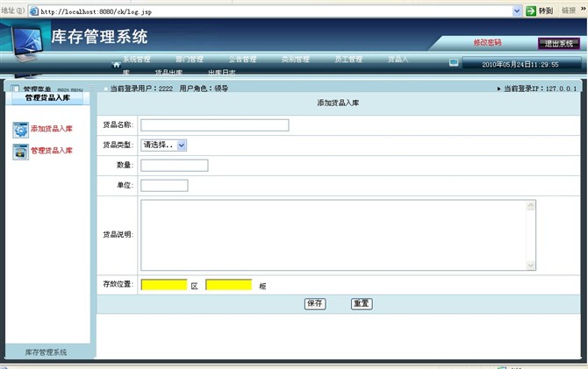
Task: Click the 管理货品入库 icon in sidebar
Action: click(x=20, y=152)
